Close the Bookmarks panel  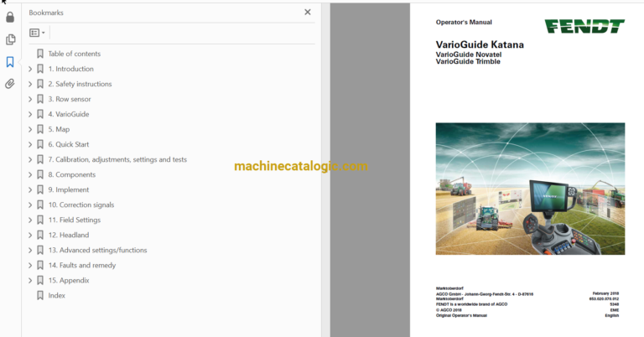click(308, 13)
